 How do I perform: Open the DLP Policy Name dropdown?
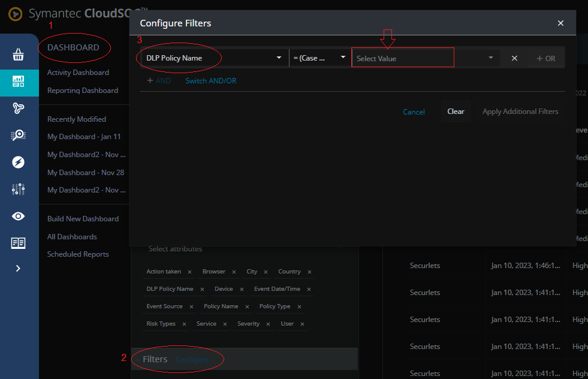[x=213, y=58]
